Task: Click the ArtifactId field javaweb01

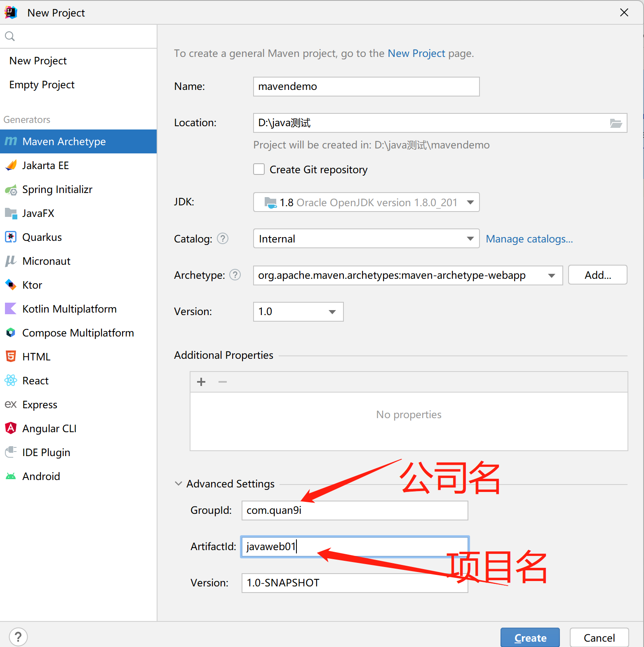Action: pyautogui.click(x=355, y=547)
